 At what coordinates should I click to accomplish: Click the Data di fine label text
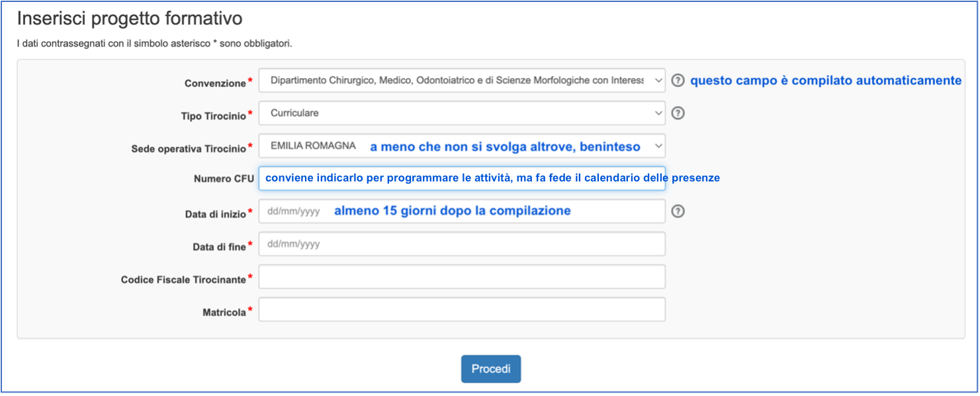pos(218,247)
